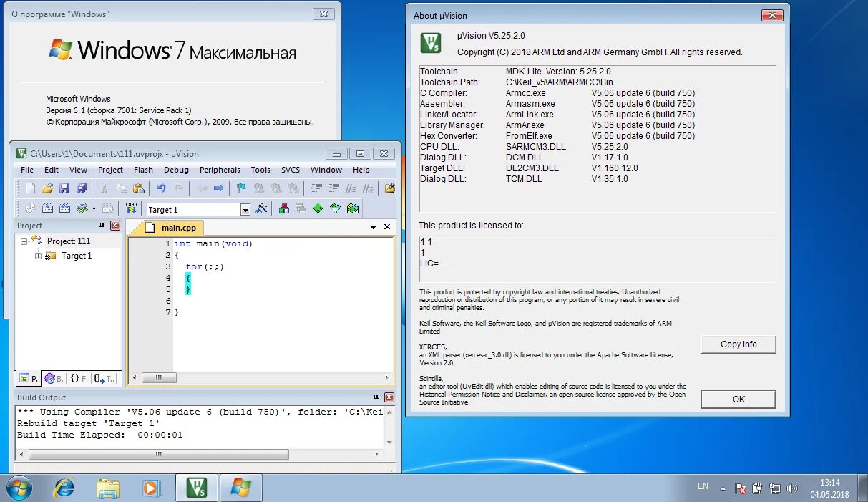This screenshot has height=502, width=868.
Task: Click Copy Info in About µVision
Action: pyautogui.click(x=738, y=344)
